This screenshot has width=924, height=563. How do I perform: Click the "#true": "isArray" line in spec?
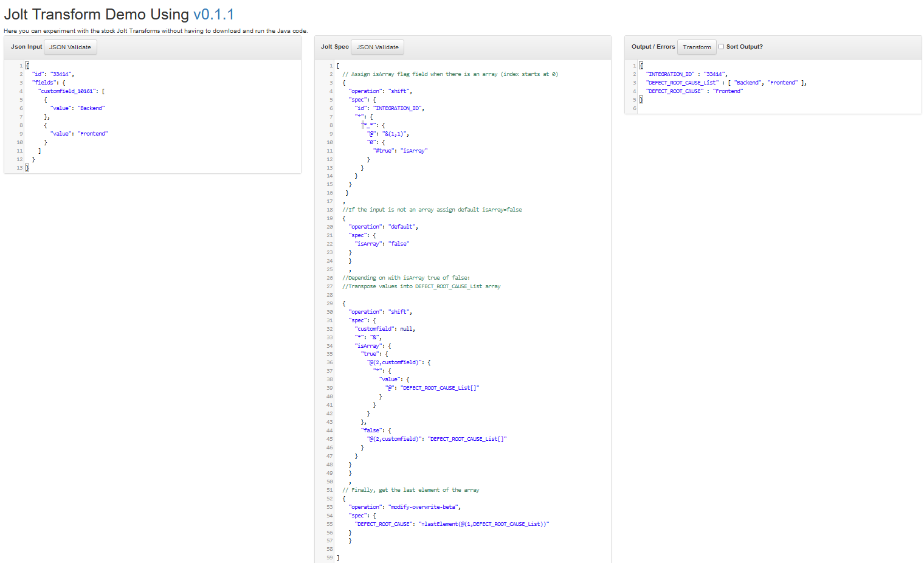point(400,151)
